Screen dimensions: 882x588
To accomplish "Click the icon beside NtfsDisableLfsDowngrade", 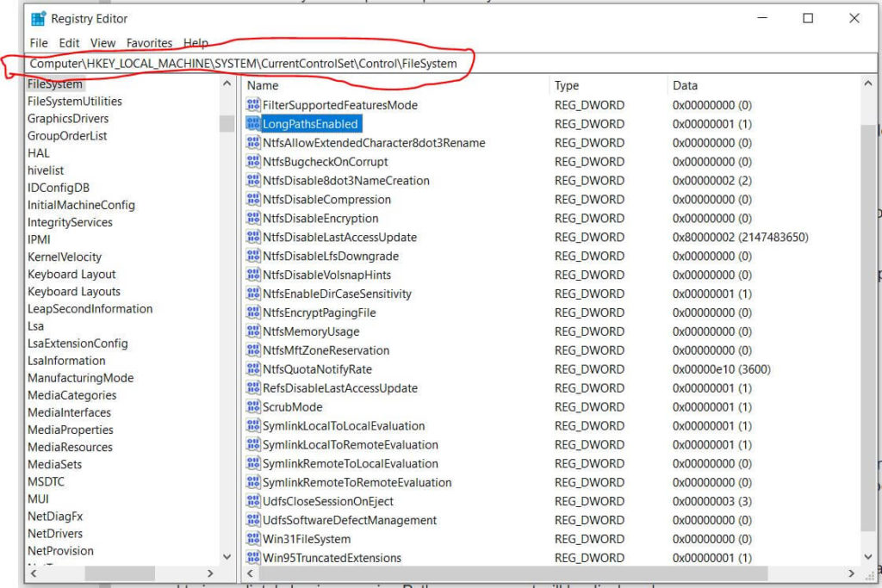I will click(x=253, y=256).
